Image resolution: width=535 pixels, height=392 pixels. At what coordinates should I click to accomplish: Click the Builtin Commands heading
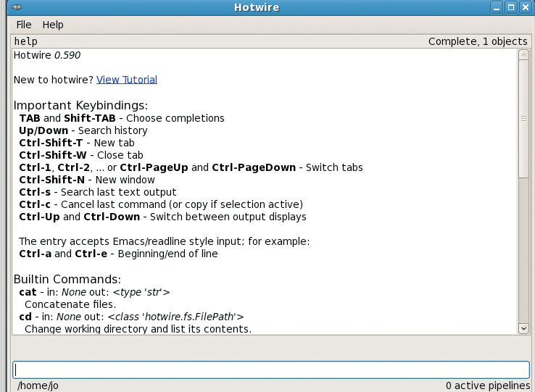pyautogui.click(x=67, y=280)
